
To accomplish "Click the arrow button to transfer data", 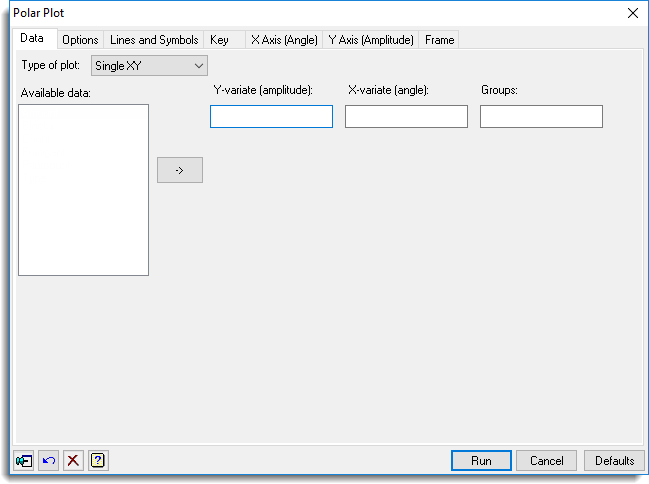I will (x=180, y=170).
